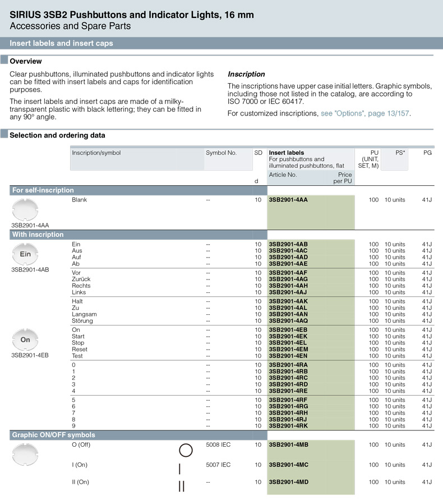Click the square marker beside Selection and ordering data
This screenshot has width=443, height=504.
[x=4, y=135]
